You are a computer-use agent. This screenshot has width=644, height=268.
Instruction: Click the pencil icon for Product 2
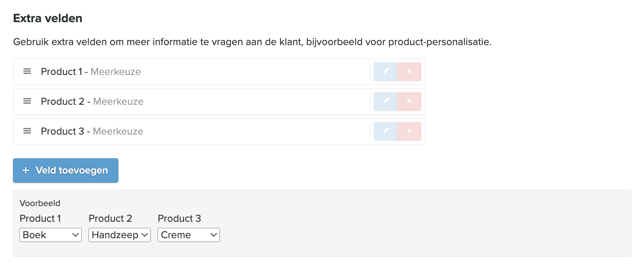pyautogui.click(x=385, y=101)
